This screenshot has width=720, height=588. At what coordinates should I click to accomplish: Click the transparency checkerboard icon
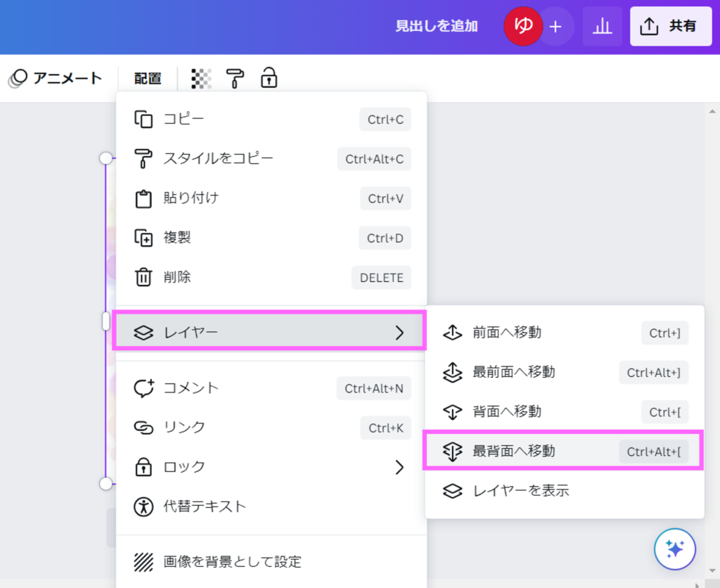[202, 78]
